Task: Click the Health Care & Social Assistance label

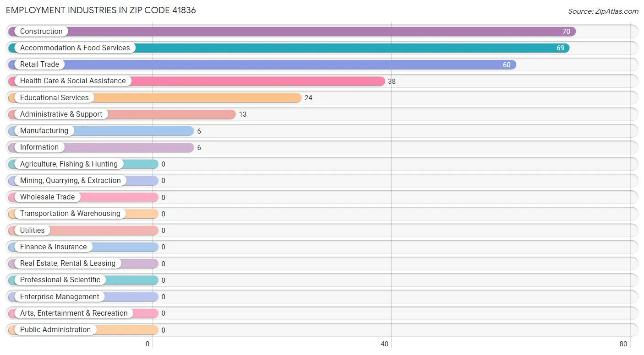Action: pyautogui.click(x=73, y=81)
